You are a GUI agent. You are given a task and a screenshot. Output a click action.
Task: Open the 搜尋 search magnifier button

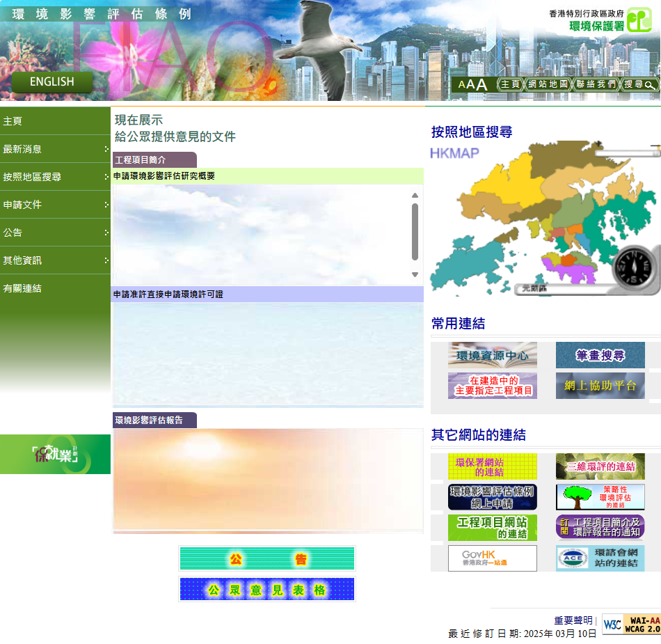639,84
